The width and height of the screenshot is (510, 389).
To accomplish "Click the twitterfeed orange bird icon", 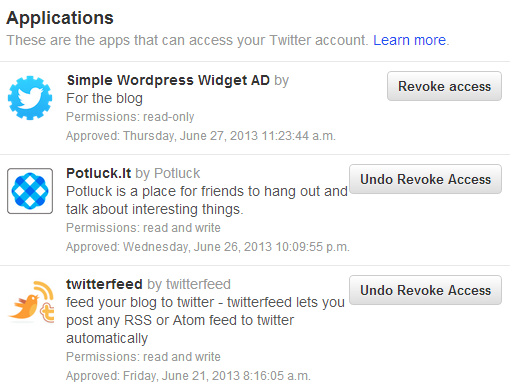I will [31, 302].
